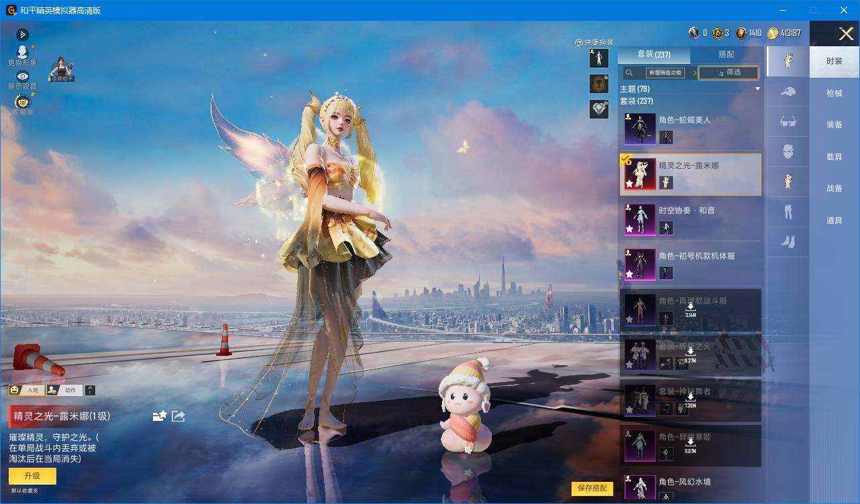Click the locked trophy slot icon

(599, 84)
